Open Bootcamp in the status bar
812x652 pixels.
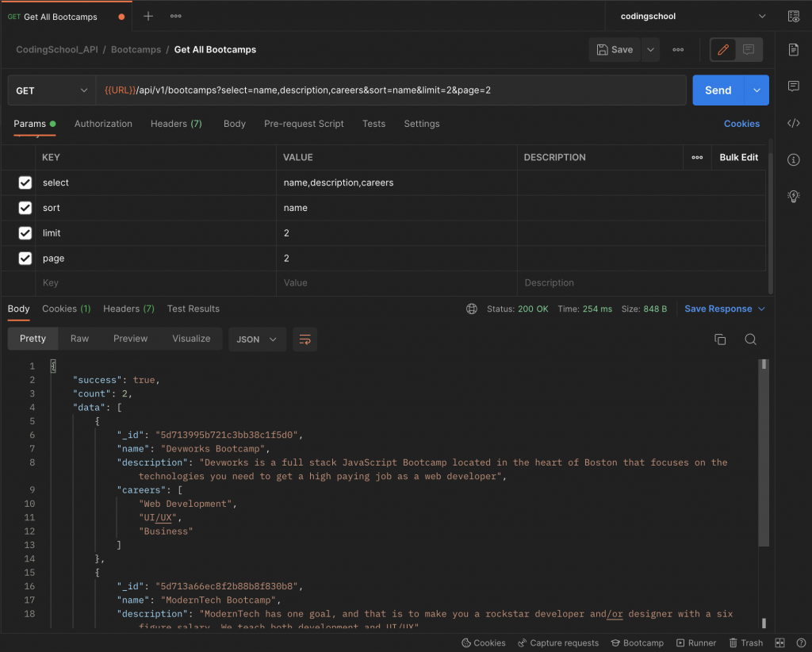point(637,642)
